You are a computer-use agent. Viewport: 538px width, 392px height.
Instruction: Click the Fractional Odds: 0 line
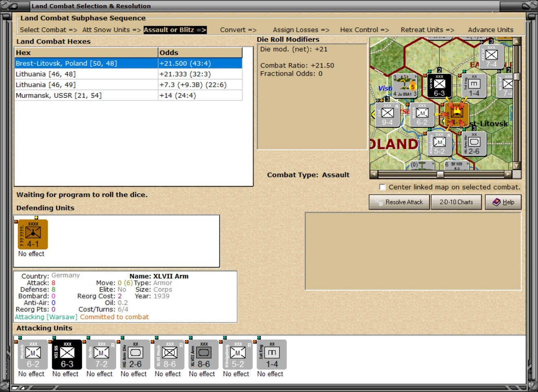click(291, 74)
